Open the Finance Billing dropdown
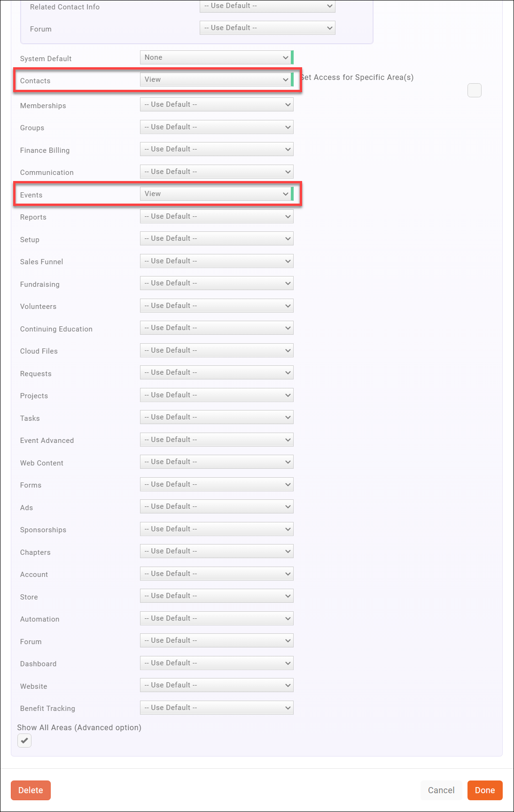Screen dimensions: 514x812 click(x=217, y=149)
